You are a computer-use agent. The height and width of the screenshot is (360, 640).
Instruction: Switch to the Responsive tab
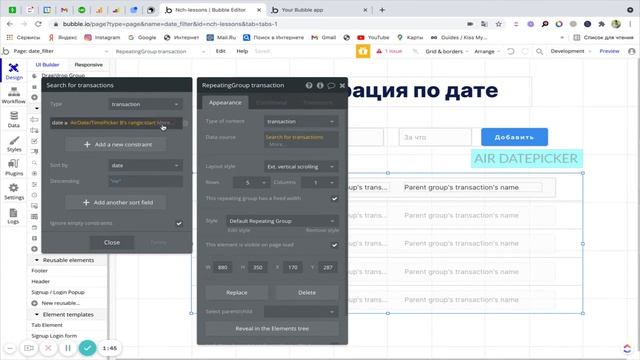tap(89, 65)
